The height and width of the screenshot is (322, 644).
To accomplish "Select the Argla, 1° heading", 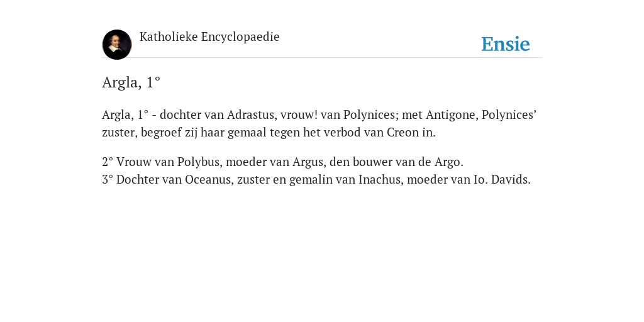I will (131, 82).
